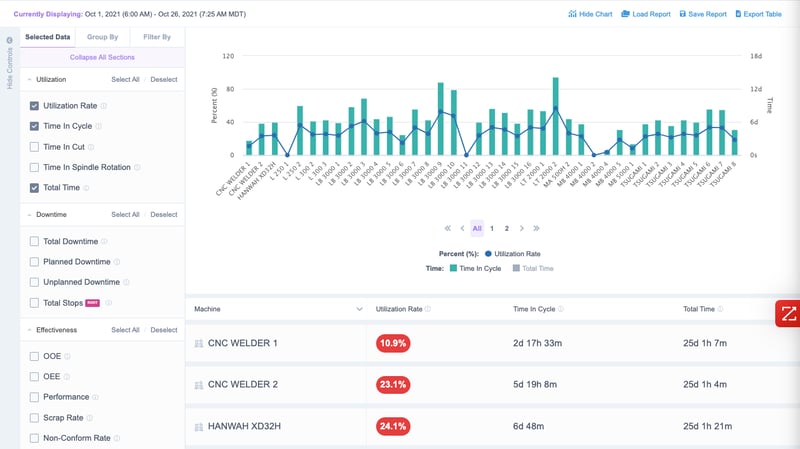The width and height of the screenshot is (800, 449).
Task: Sort by the Machine column chevron
Action: [x=359, y=309]
